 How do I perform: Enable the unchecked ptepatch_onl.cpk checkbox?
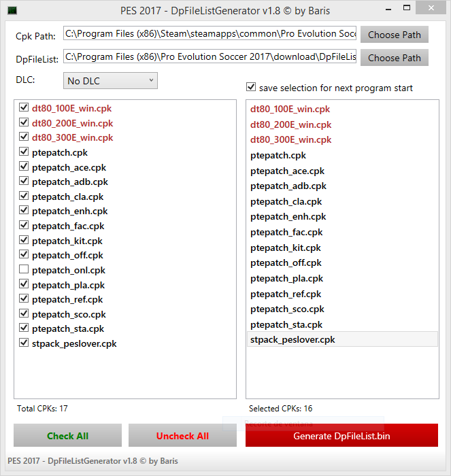click(24, 269)
